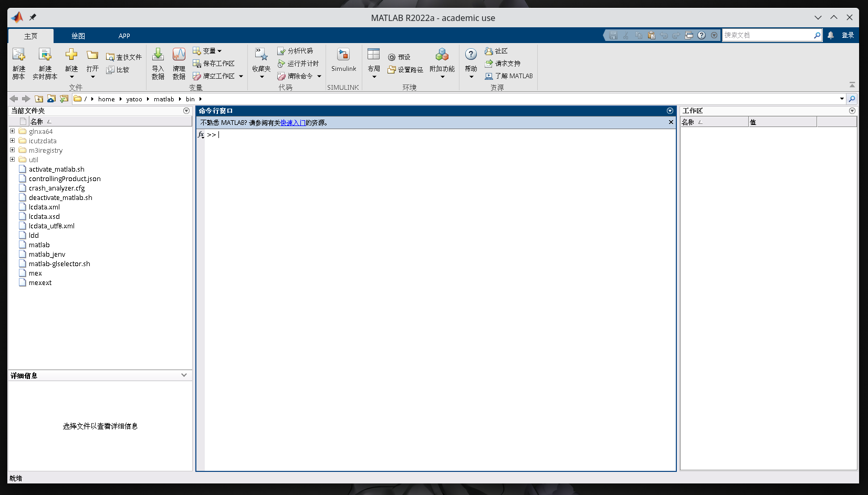This screenshot has height=495, width=868.
Task: Switch to the APP tab
Action: click(x=124, y=36)
